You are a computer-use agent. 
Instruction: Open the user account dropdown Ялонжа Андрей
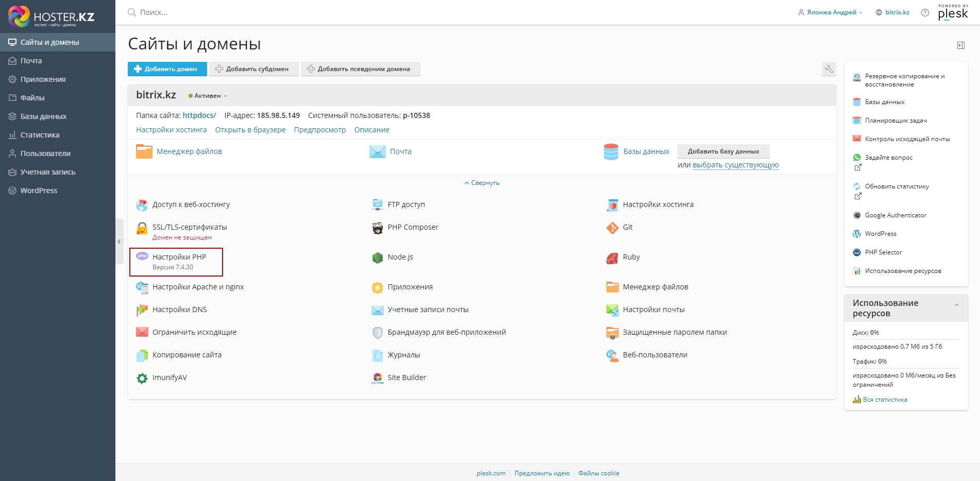830,12
